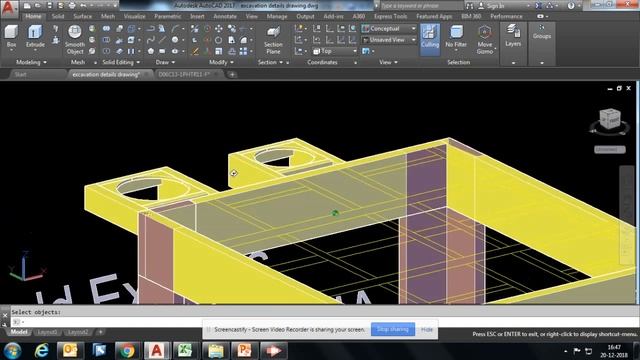
Task: Click the search keyword or phrase box
Action: [x=421, y=6]
